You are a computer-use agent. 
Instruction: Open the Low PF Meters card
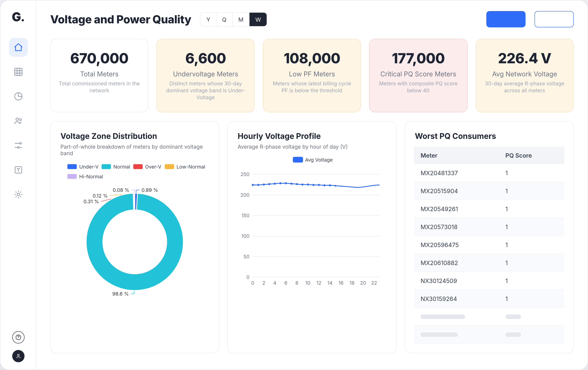(312, 75)
